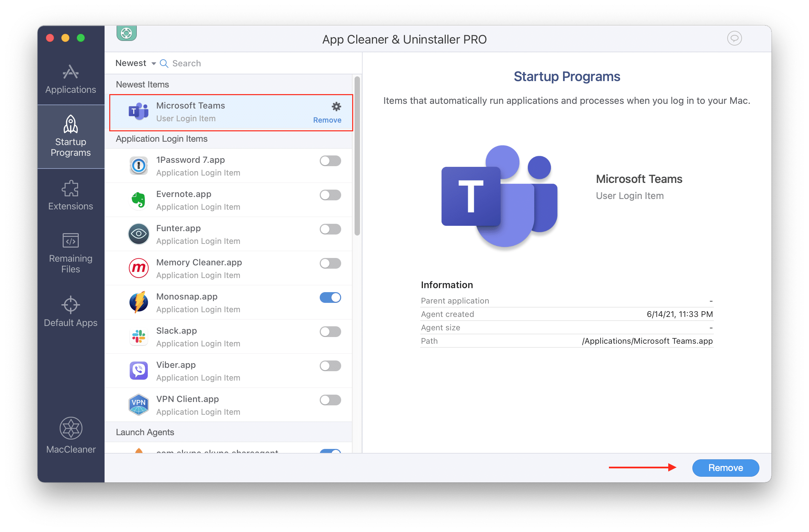Select the Startup Programs rocket icon
This screenshot has height=532, width=809.
(71, 124)
